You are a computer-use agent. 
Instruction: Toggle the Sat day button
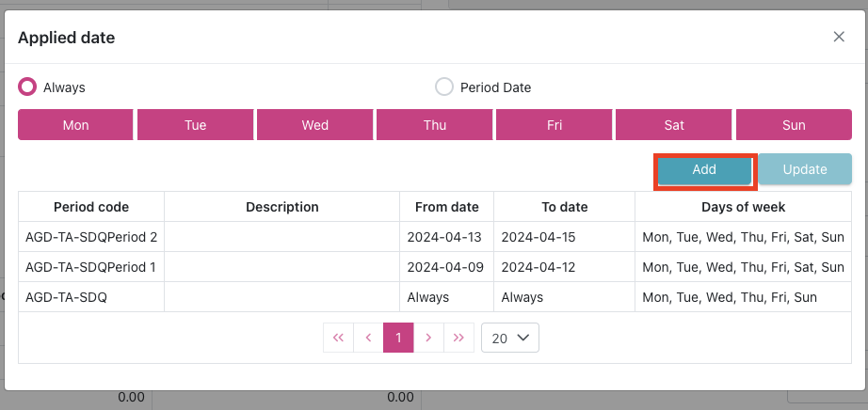674,125
